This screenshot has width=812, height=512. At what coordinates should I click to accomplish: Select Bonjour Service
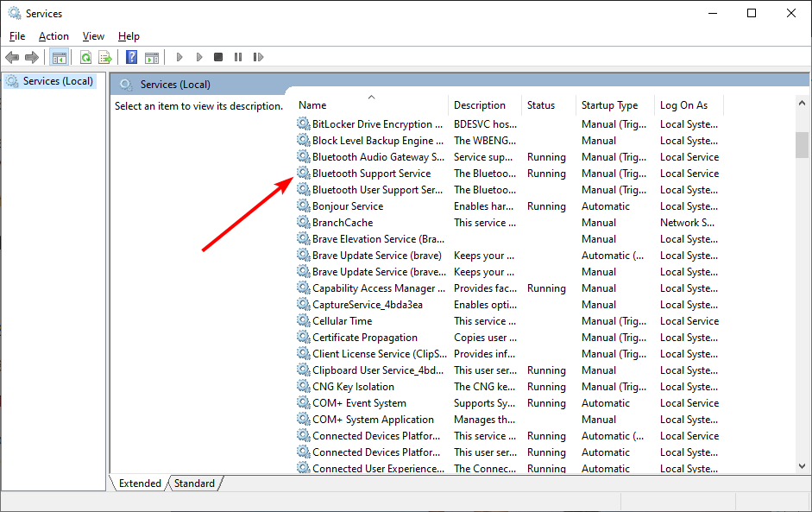[508, 206]
